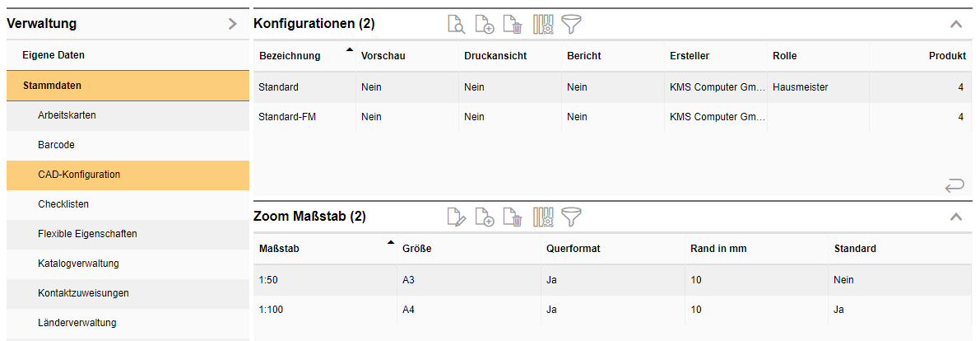This screenshot has width=980, height=341.
Task: Open column settings for Konfigurationen table
Action: point(543,25)
